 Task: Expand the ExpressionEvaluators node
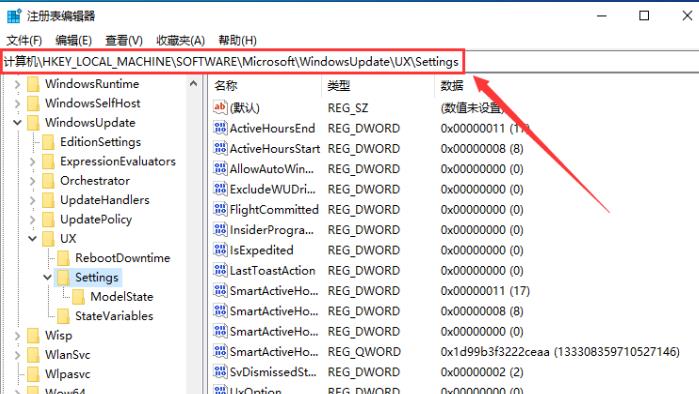click(32, 161)
